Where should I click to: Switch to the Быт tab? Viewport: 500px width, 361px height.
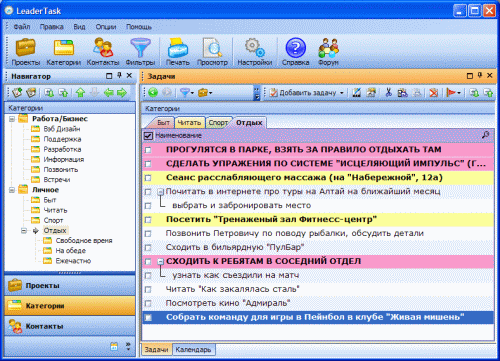point(163,123)
